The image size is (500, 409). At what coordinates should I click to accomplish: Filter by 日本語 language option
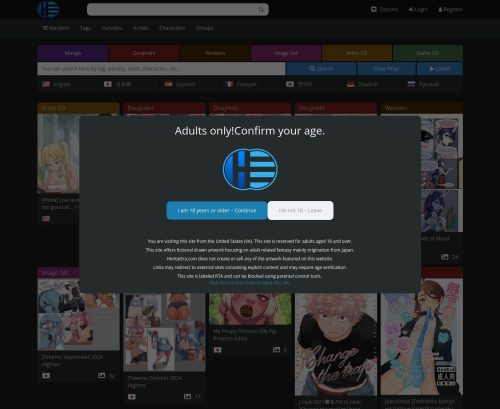point(117,84)
